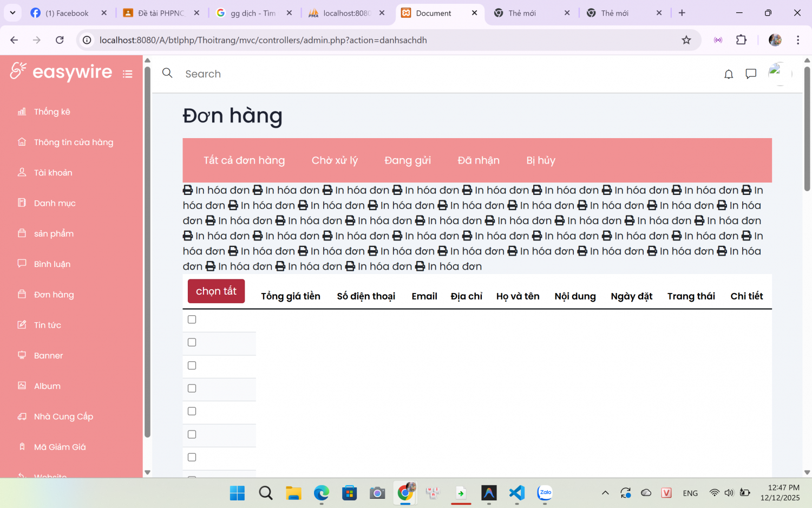
Task: Open the messages chat icon
Action: pyautogui.click(x=751, y=74)
